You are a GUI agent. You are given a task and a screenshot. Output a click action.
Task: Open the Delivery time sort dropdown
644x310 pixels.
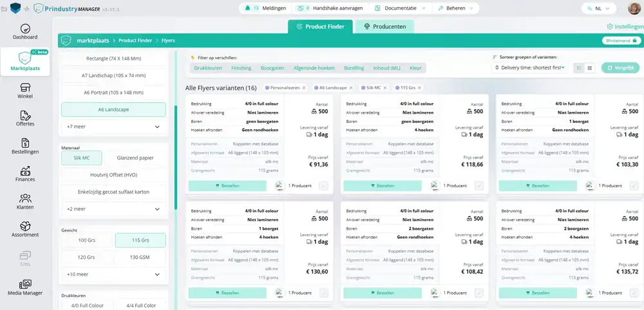pos(529,68)
